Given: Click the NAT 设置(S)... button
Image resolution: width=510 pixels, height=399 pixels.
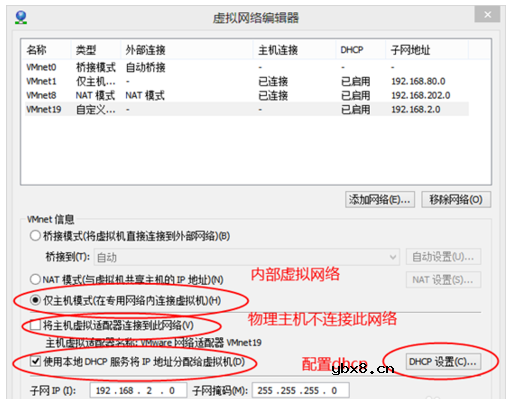Looking at the screenshot, I should pos(443,280).
